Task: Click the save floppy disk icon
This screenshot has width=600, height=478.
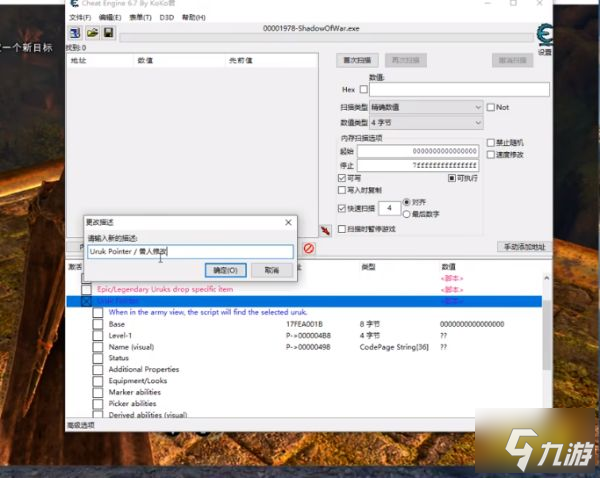Action: [109, 33]
